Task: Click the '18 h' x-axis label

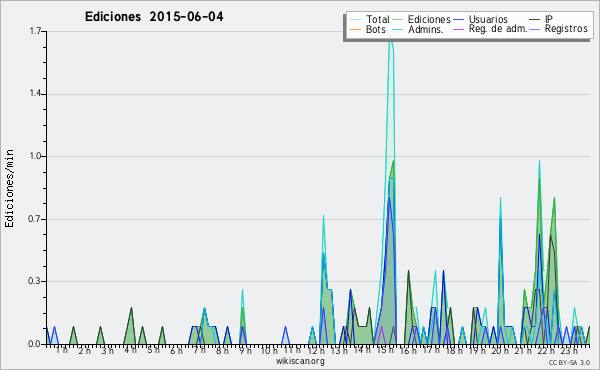Action: [454, 350]
